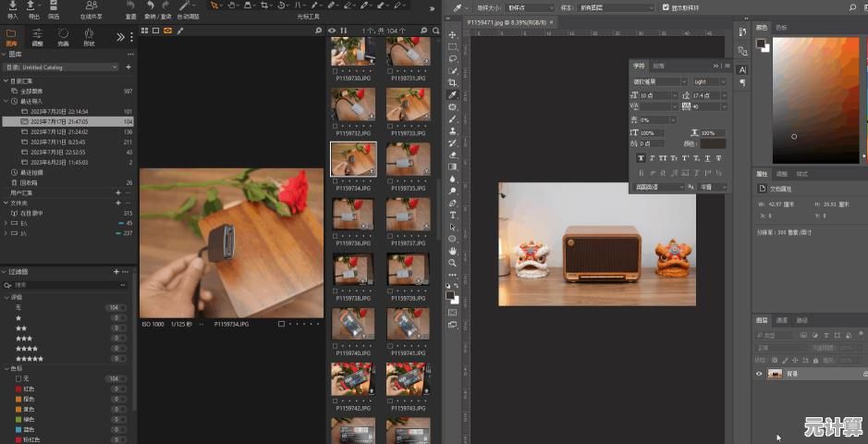
Task: Click Underline button in Character panel
Action: [x=707, y=158]
